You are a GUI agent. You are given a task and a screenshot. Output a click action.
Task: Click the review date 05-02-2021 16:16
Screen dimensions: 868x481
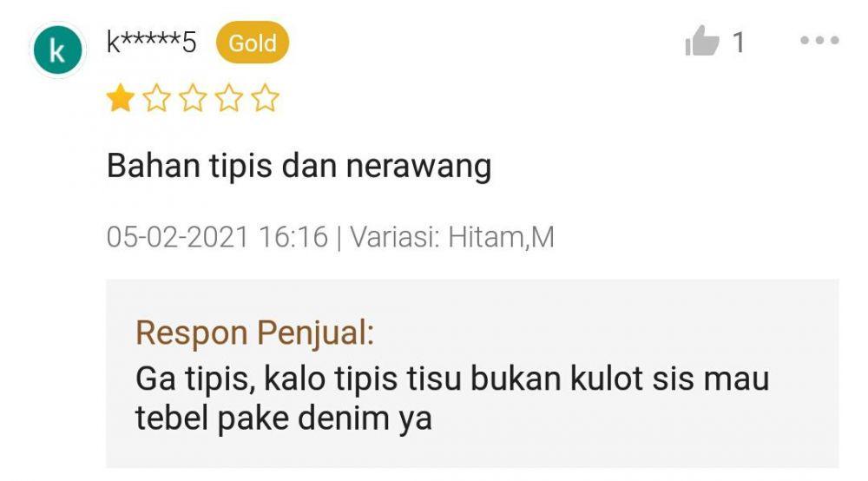[217, 237]
